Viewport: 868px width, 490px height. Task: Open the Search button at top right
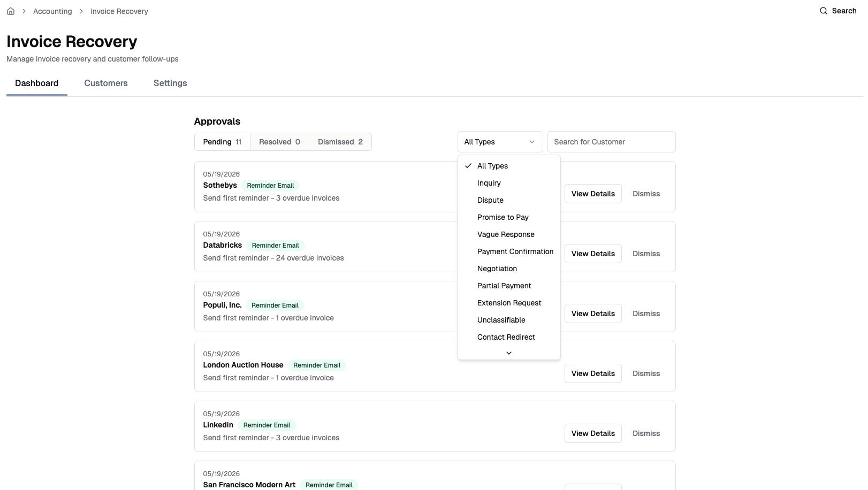click(838, 11)
